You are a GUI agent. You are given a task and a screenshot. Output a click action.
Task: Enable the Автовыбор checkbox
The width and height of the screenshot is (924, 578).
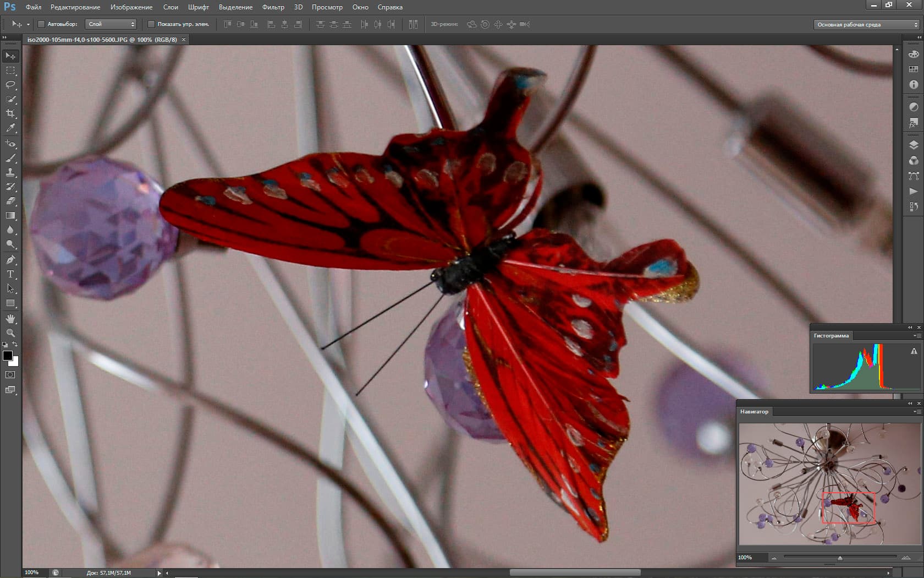(x=41, y=24)
